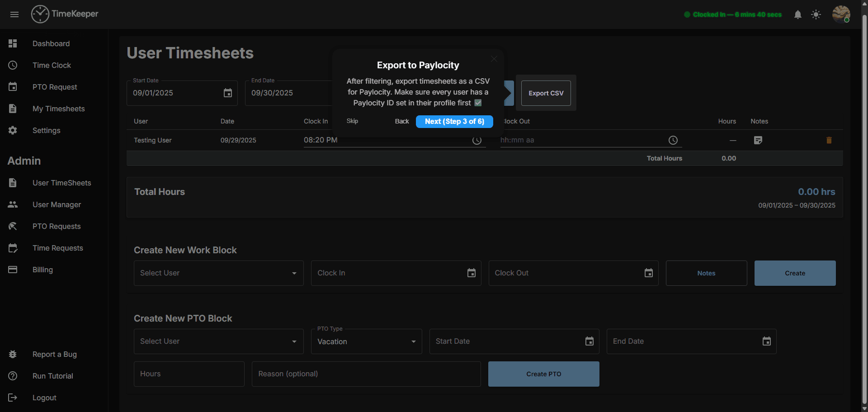868x412 pixels.
Task: Delete the Testing User timesheet row
Action: pyautogui.click(x=829, y=140)
